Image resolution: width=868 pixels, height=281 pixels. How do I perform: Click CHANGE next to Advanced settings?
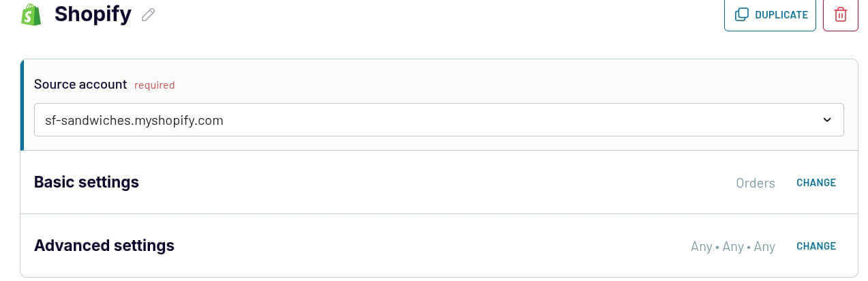(x=815, y=246)
